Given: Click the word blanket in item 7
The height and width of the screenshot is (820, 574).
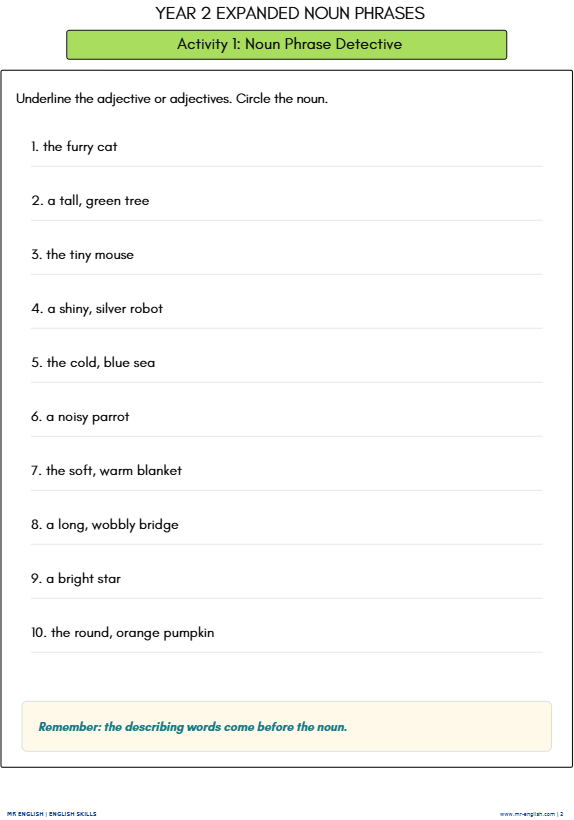Looking at the screenshot, I should click(x=159, y=471).
